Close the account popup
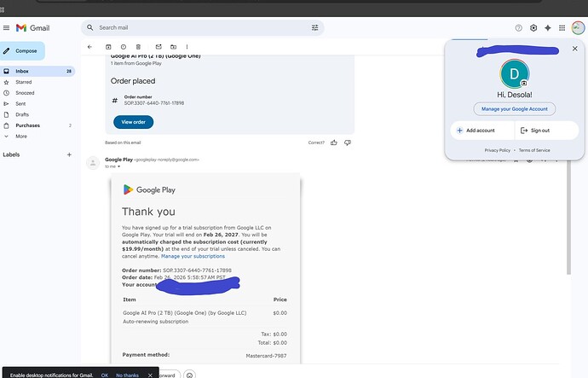 tap(574, 49)
